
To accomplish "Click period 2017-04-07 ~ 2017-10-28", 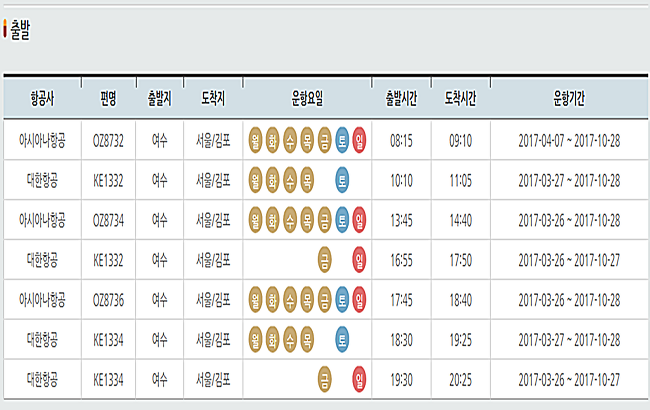I will click(x=569, y=141).
